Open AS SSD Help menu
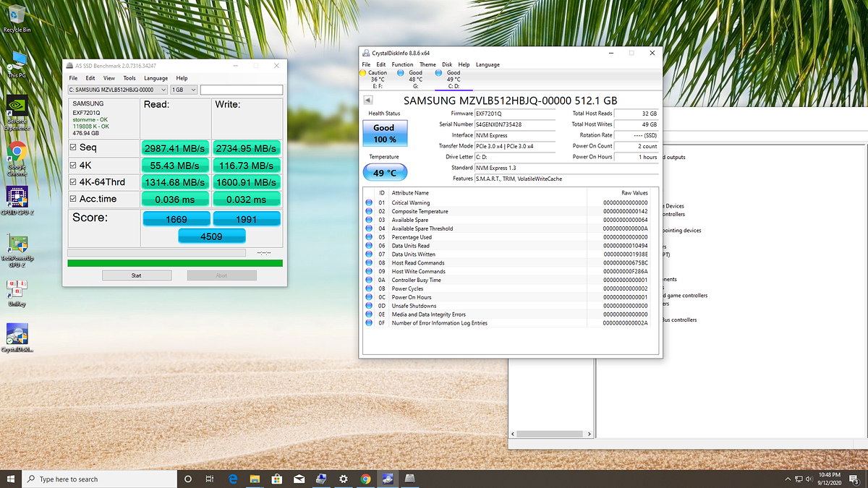868x488 pixels. pyautogui.click(x=182, y=78)
